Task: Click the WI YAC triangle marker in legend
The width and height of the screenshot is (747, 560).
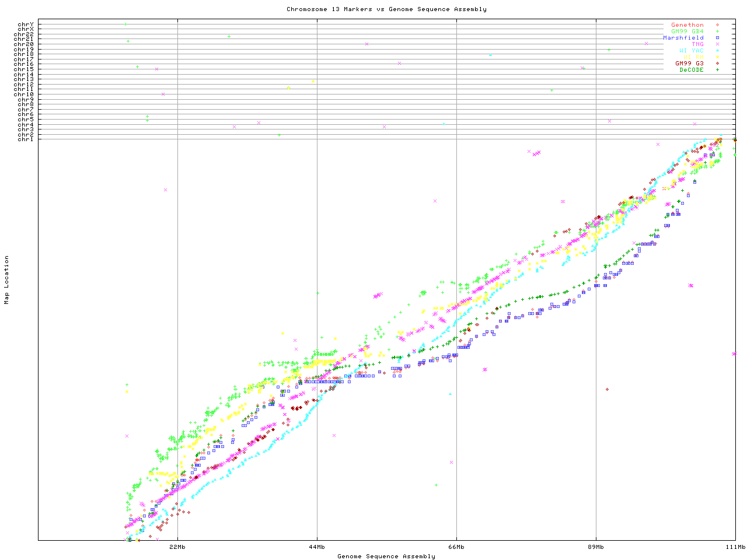Action: click(717, 51)
